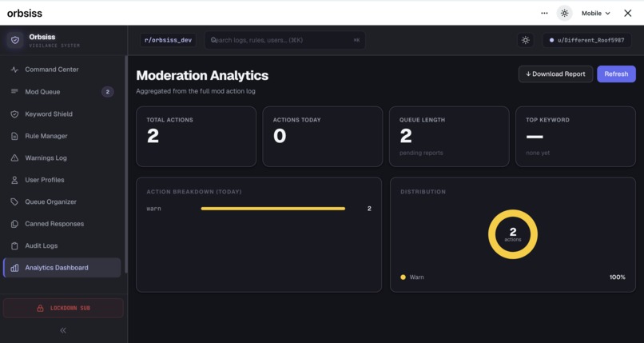The height and width of the screenshot is (343, 644).
Task: Click the yellow distribution donut chart
Action: coord(513,234)
